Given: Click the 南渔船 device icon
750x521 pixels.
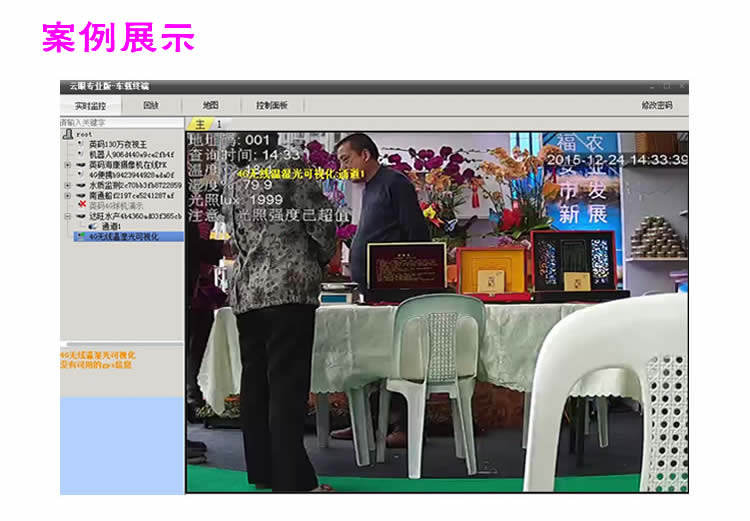Looking at the screenshot, I should coord(81,196).
